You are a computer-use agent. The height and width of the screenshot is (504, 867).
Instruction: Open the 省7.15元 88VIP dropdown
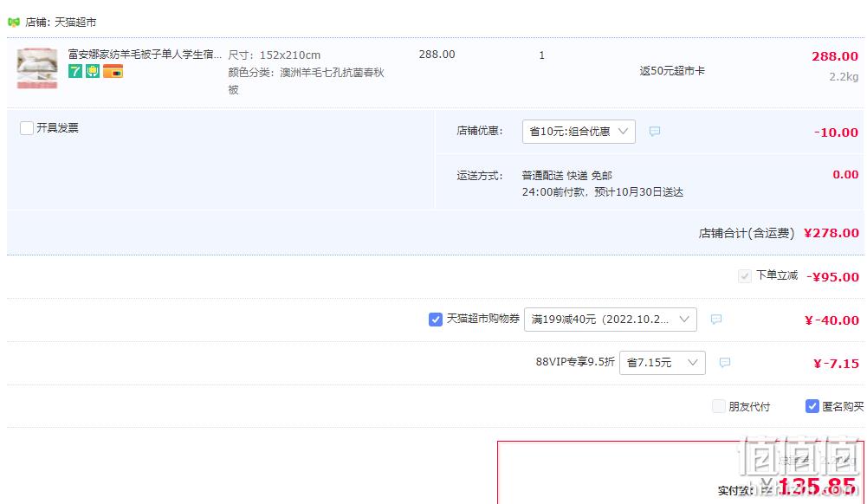click(x=663, y=363)
